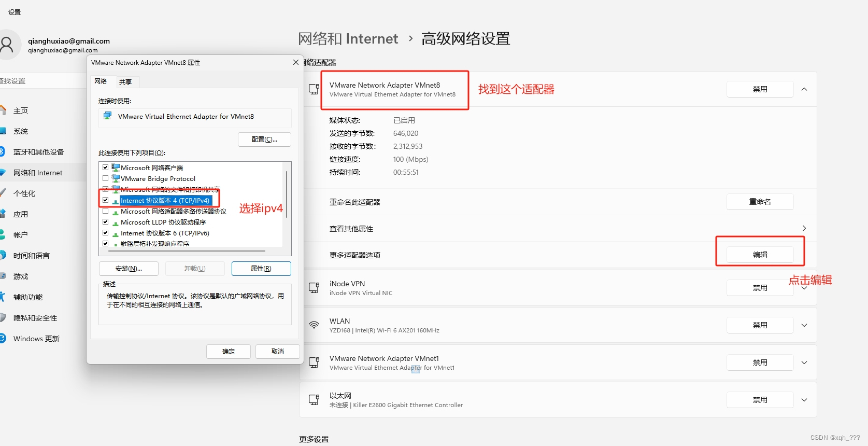The image size is (868, 446).
Task: Expand the VMware Network Adapter VMnet1 details
Action: [x=804, y=363]
